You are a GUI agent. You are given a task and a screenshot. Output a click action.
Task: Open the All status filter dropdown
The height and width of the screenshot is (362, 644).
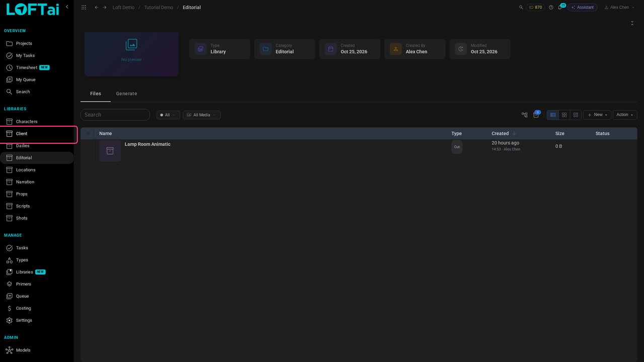point(168,115)
